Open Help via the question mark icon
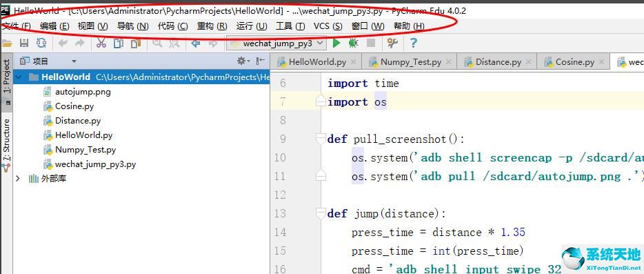Screen dimensions: 644x274 click(x=413, y=43)
